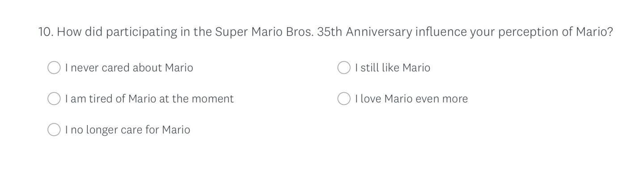Mark the "I no longer care for Mario" radio button
This screenshot has height=180, width=644.
[54, 130]
